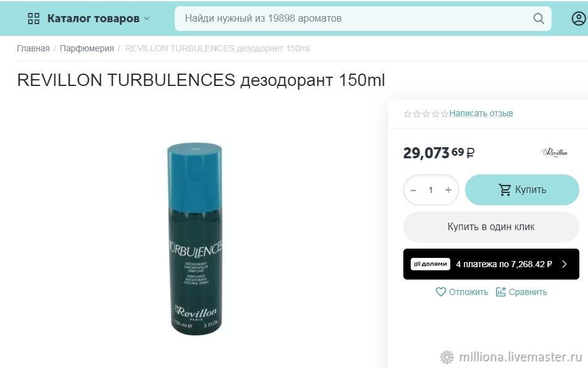
Task: Click the catalog grid icon
Action: (x=34, y=19)
